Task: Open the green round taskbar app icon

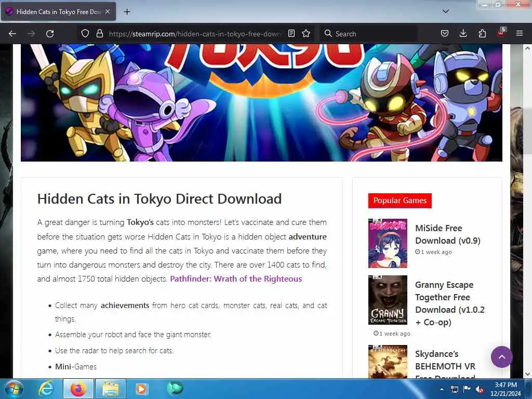Action: click(x=175, y=389)
